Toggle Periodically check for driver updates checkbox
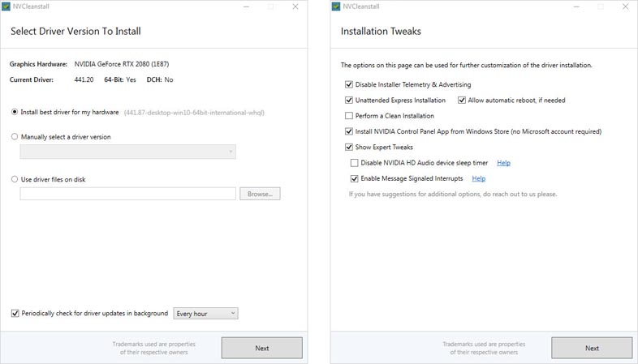The width and height of the screenshot is (638, 364). 15,313
